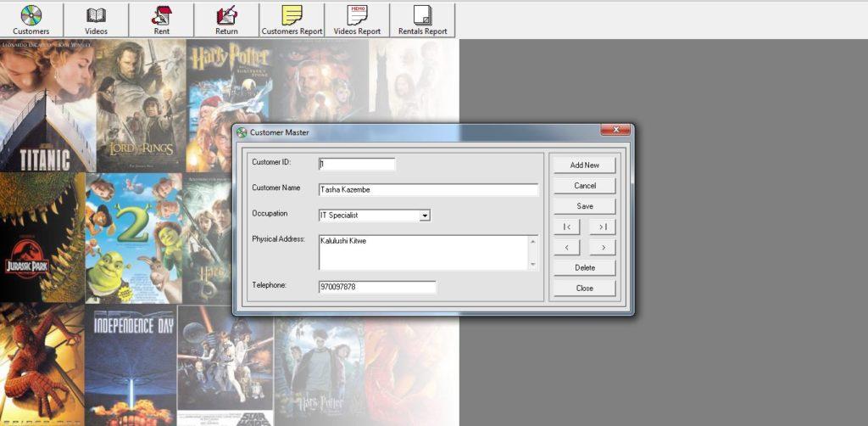The width and height of the screenshot is (868, 426).
Task: Click the Jurassic Park poster
Action: click(x=42, y=237)
